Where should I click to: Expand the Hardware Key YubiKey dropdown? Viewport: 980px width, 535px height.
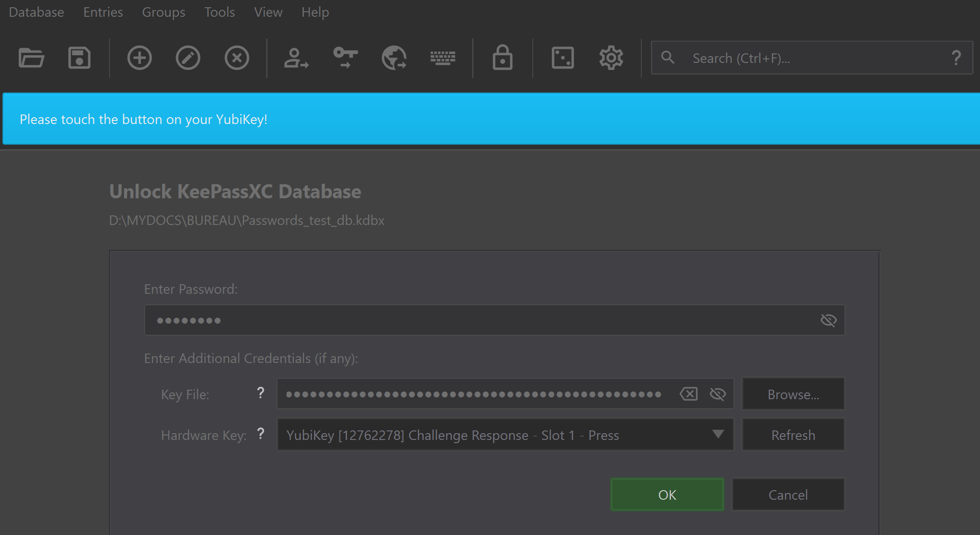(x=505, y=435)
